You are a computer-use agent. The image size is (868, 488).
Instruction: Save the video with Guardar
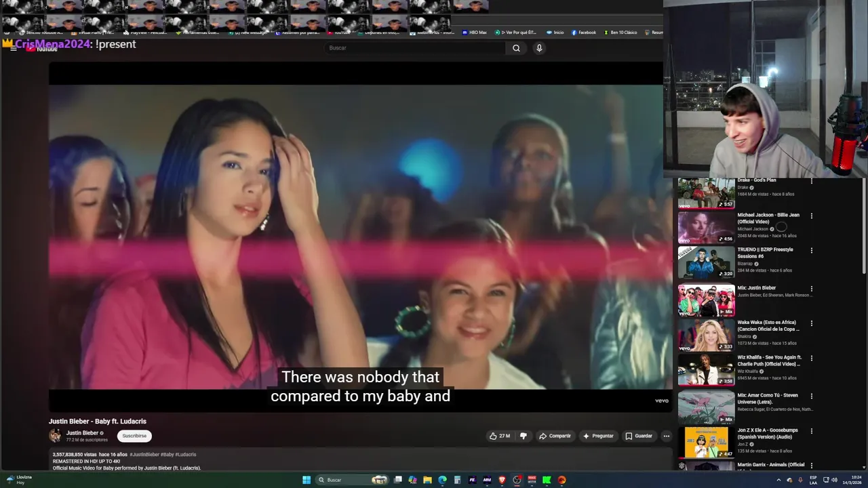point(639,436)
